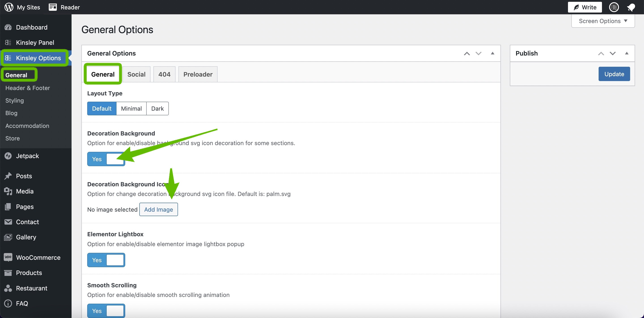
Task: Open WooCommerce via its Woo icon
Action: coord(8,257)
